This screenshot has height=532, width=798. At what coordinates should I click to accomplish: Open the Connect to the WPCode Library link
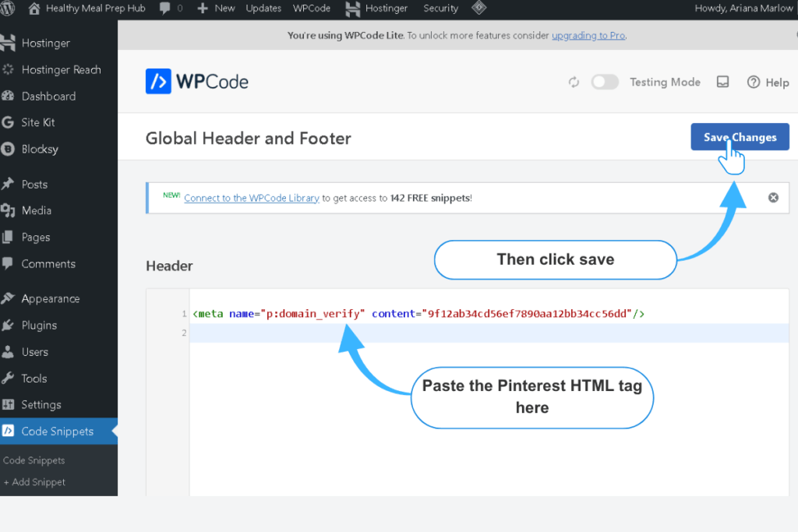point(251,198)
